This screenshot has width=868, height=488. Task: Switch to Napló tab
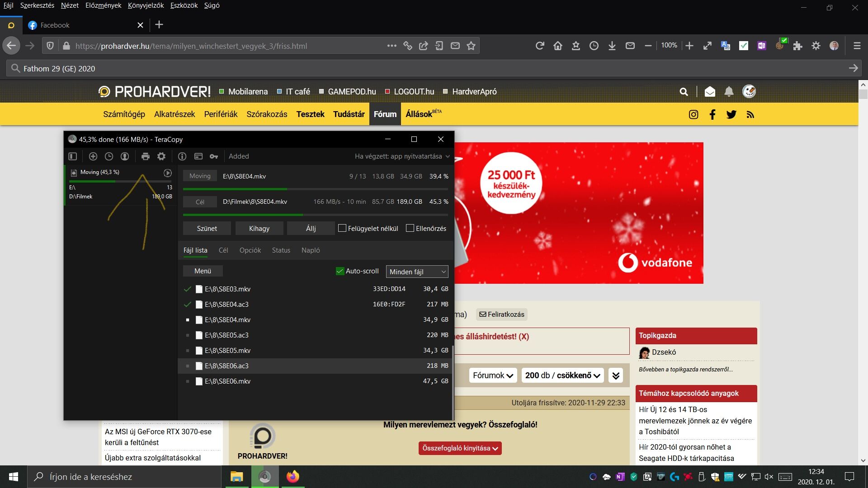pos(311,250)
